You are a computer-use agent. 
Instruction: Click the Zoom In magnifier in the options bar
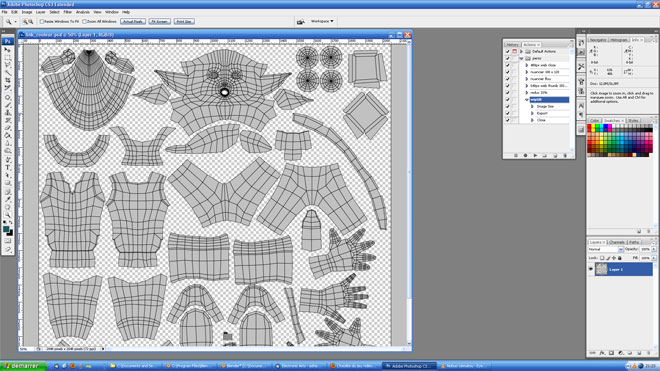[25, 21]
